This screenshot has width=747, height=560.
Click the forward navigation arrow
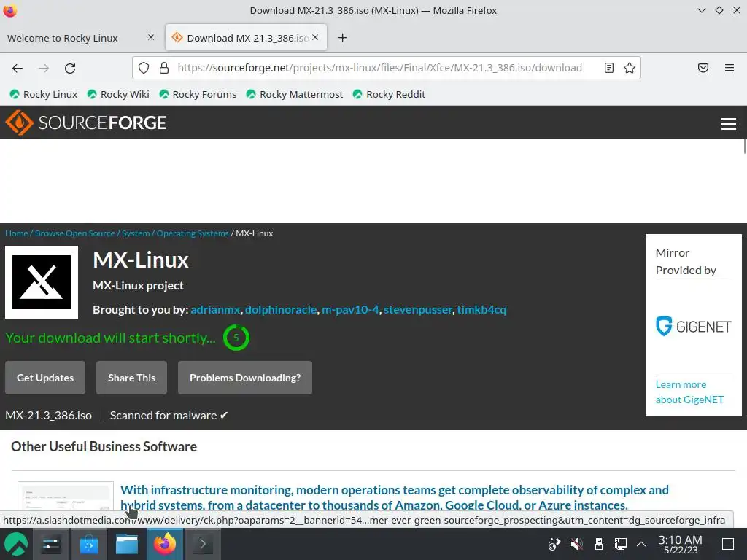click(44, 68)
